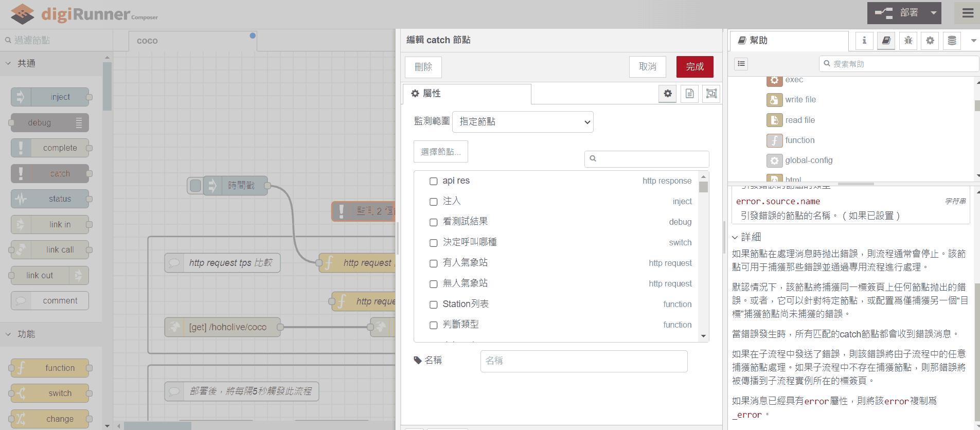Check the api res node checkbox
980x430 pixels.
tap(434, 181)
